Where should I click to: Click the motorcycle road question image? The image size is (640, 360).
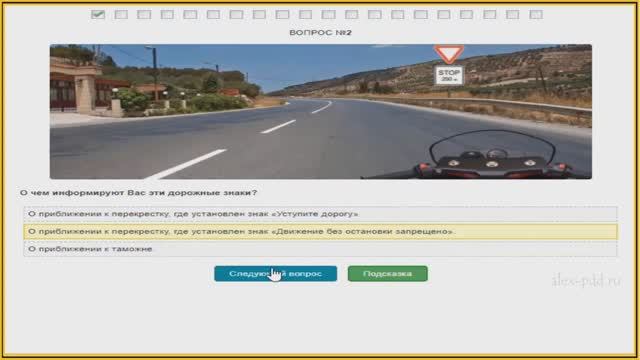[x=321, y=111]
